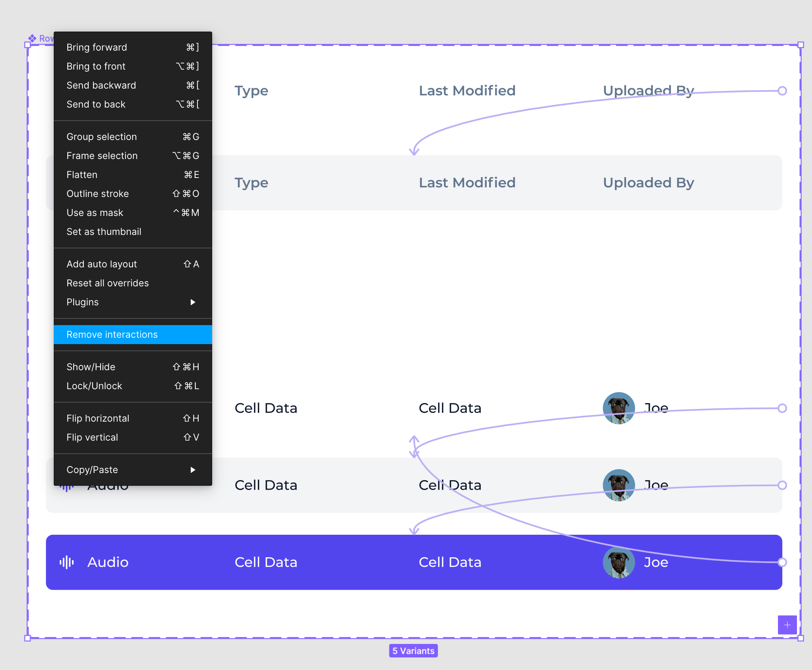Click the component icon beside the frame name
Image resolution: width=812 pixels, height=670 pixels.
click(x=32, y=38)
